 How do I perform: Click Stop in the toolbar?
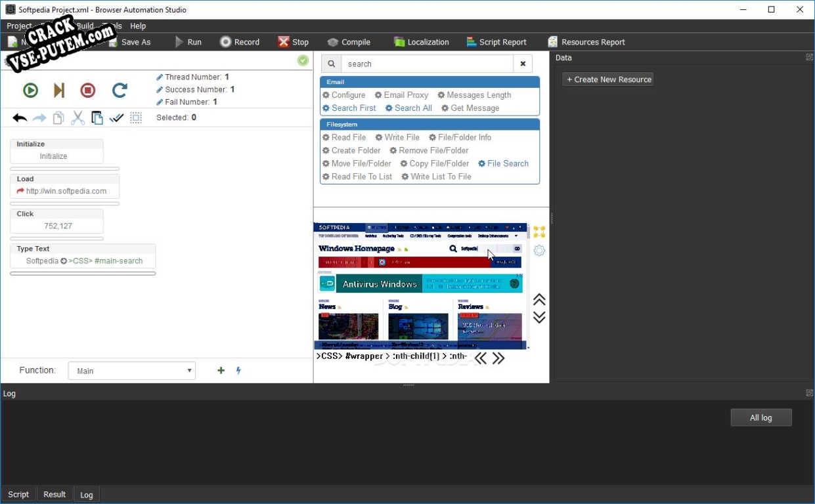293,42
